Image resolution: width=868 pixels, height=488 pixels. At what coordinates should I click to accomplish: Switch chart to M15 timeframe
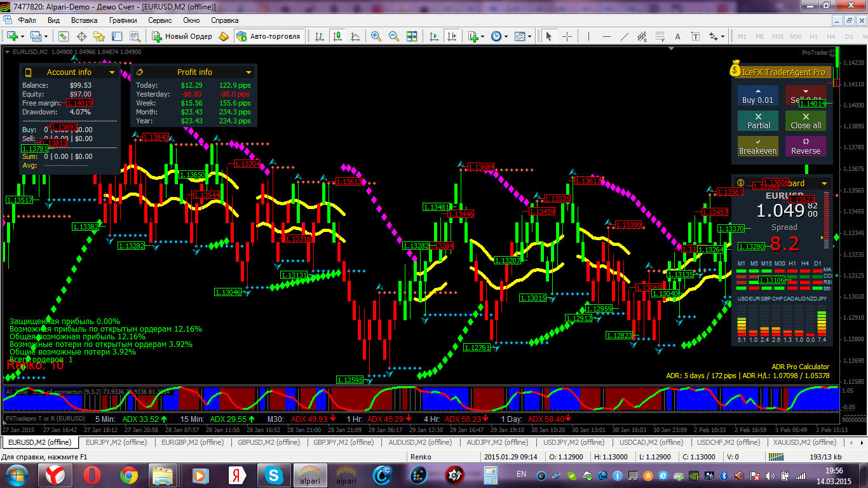point(778,36)
